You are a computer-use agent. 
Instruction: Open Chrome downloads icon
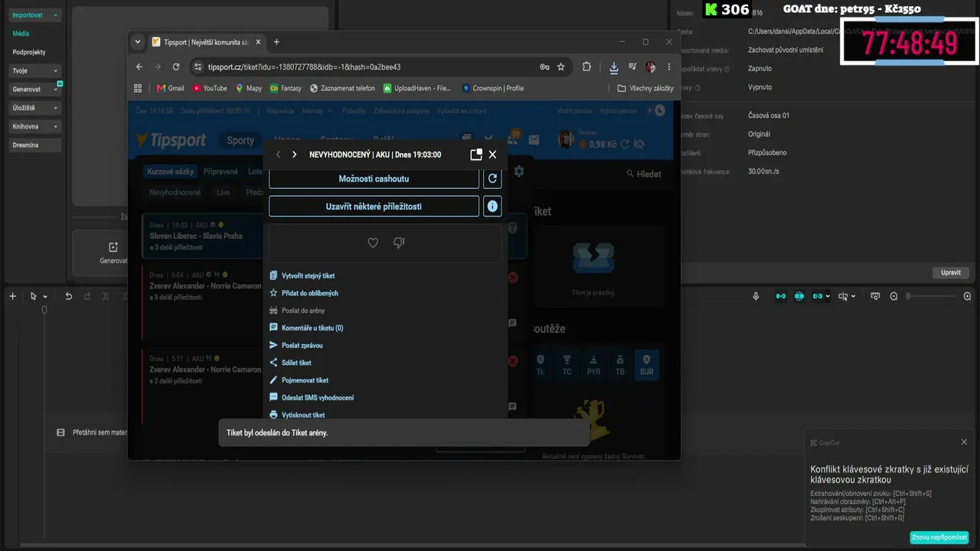pyautogui.click(x=613, y=67)
